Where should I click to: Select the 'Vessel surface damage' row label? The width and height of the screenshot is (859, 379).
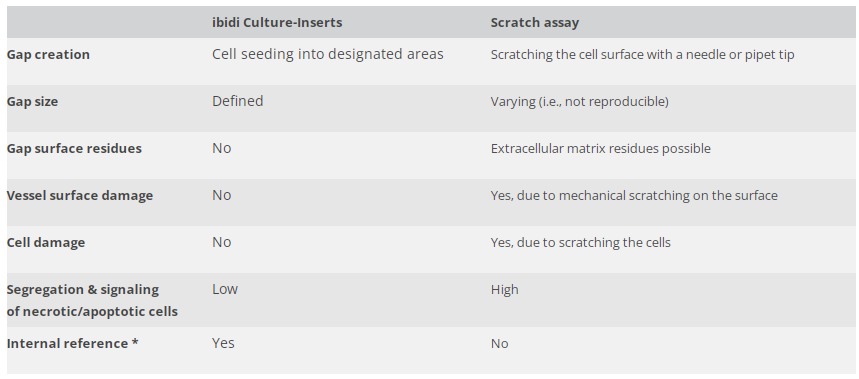tap(80, 196)
